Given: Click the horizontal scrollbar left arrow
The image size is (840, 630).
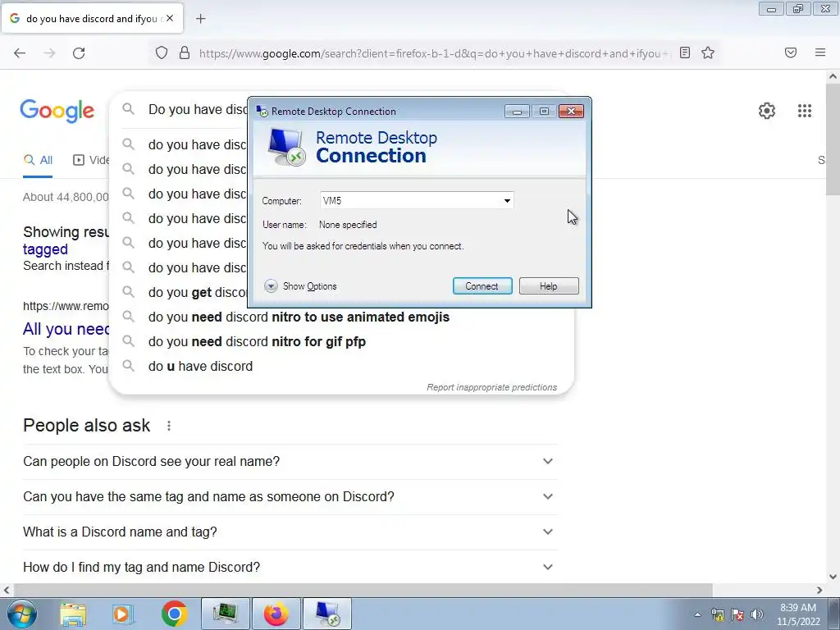Looking at the screenshot, I should point(6,590).
